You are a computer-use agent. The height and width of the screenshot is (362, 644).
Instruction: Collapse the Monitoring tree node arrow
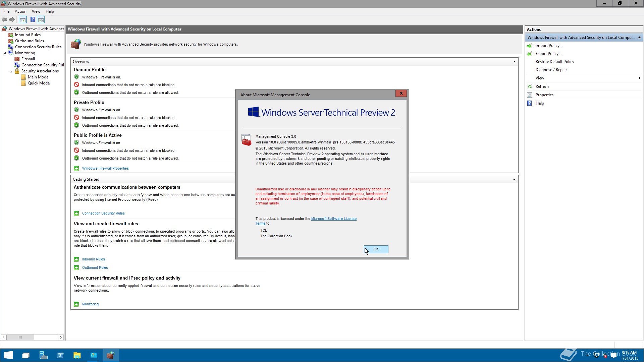click(x=5, y=53)
